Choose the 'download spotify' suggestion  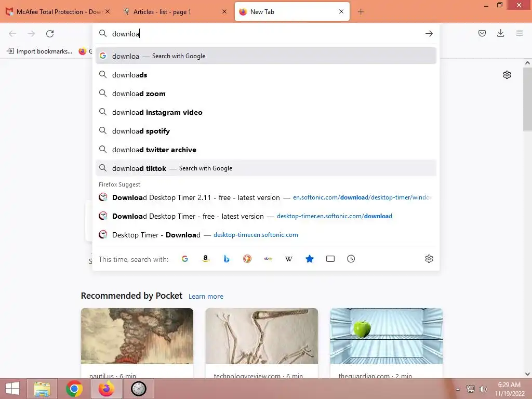pyautogui.click(x=265, y=131)
